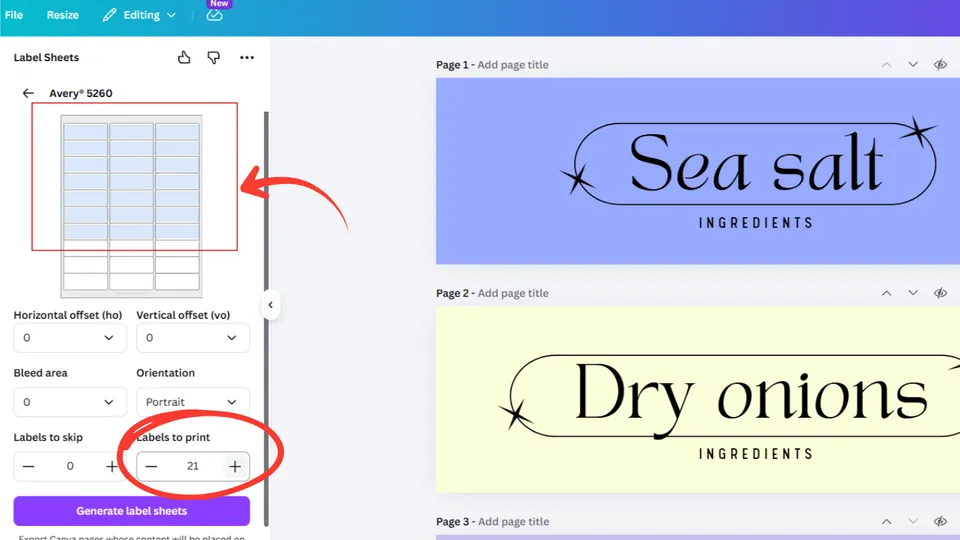Select the Sea salt text on Page 1
This screenshot has width=960, height=540.
point(756,163)
